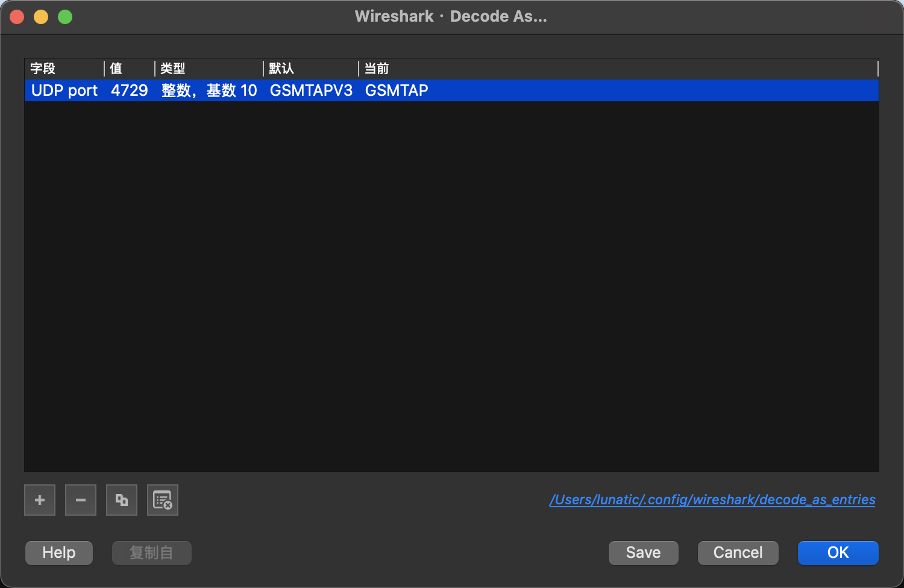Sort by the 当前 column header
Image resolution: width=904 pixels, height=588 pixels.
[x=618, y=69]
